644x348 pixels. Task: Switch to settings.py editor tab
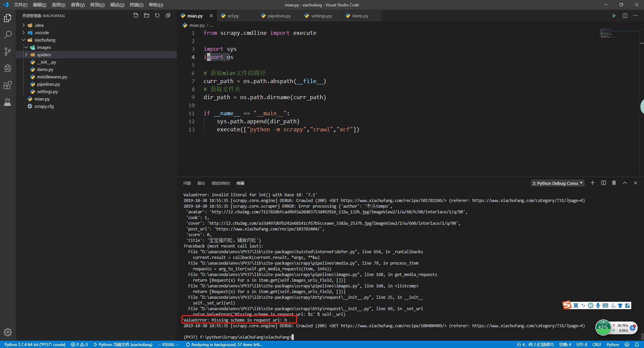pyautogui.click(x=321, y=16)
